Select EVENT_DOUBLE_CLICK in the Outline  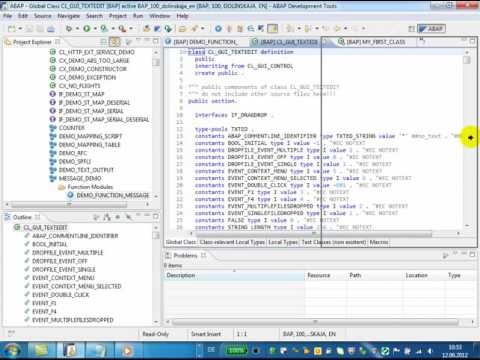pos(60,295)
